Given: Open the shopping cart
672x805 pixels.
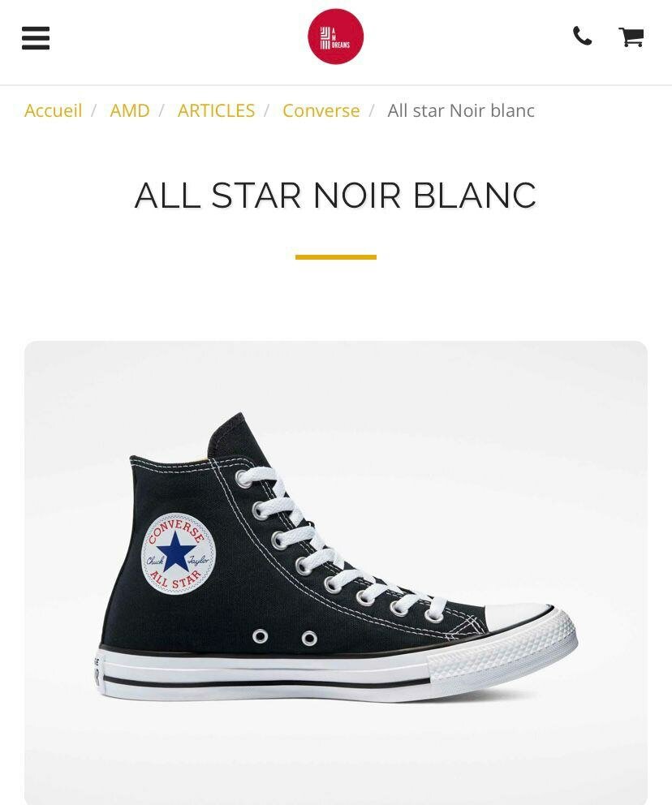Looking at the screenshot, I should [x=631, y=37].
